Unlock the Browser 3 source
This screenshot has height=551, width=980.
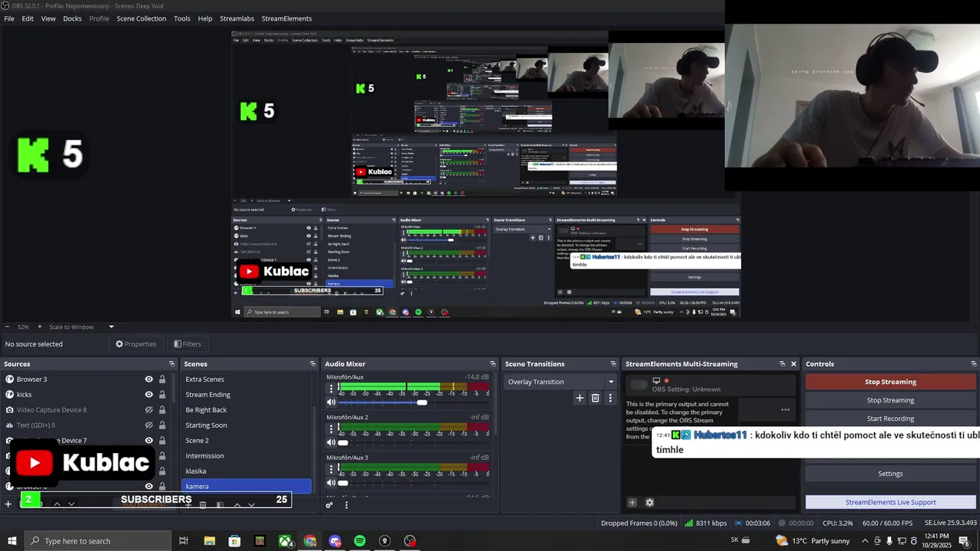click(162, 379)
